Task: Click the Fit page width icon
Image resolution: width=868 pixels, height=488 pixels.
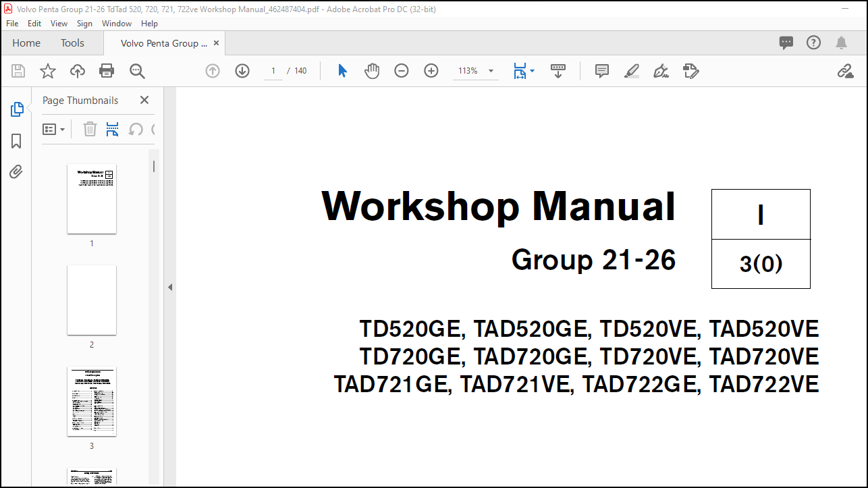Action: pyautogui.click(x=519, y=71)
